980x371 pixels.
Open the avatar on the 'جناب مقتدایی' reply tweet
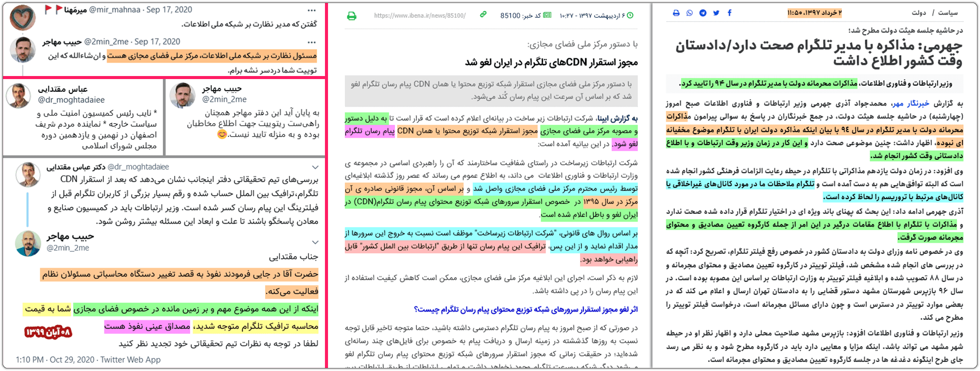tap(28, 243)
